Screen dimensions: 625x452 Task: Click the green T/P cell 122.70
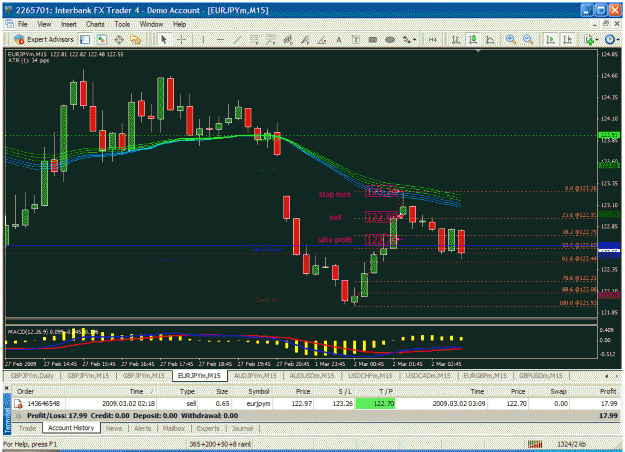tap(375, 403)
